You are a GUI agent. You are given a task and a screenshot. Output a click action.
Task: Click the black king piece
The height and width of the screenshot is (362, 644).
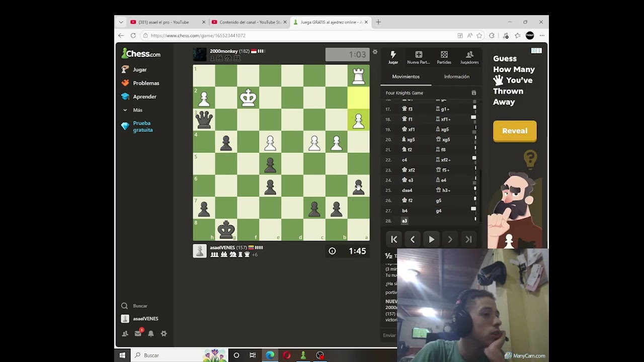click(x=226, y=230)
